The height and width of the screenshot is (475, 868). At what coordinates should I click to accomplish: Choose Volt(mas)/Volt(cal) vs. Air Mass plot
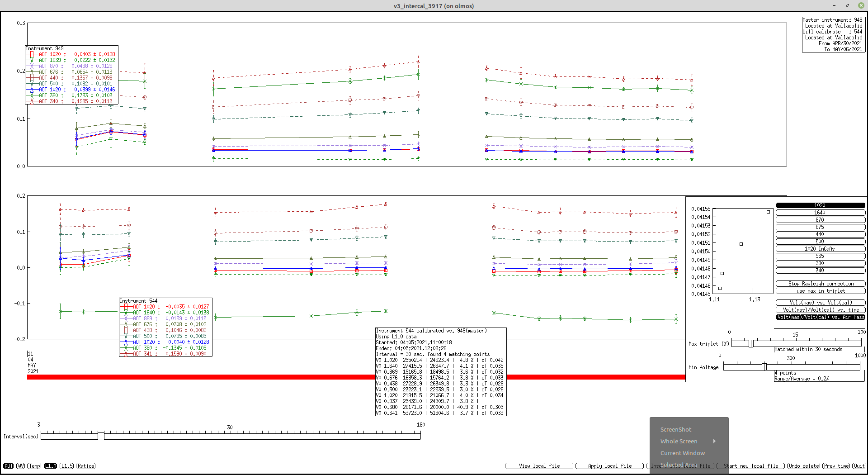point(821,317)
